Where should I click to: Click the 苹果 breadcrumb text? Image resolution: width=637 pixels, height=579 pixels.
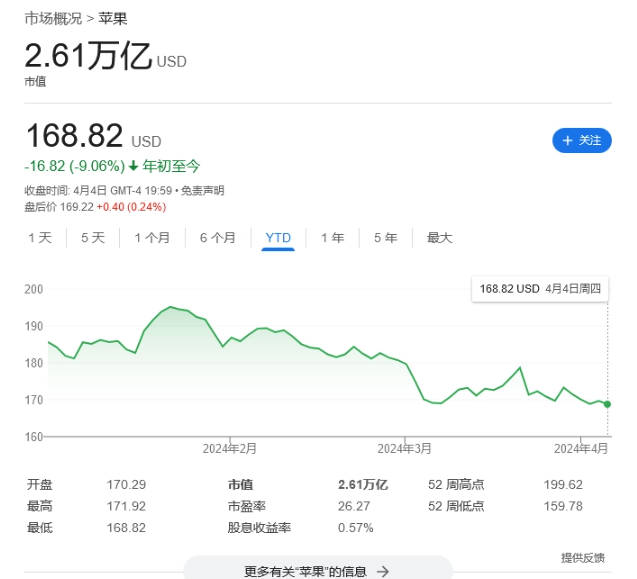point(113,19)
